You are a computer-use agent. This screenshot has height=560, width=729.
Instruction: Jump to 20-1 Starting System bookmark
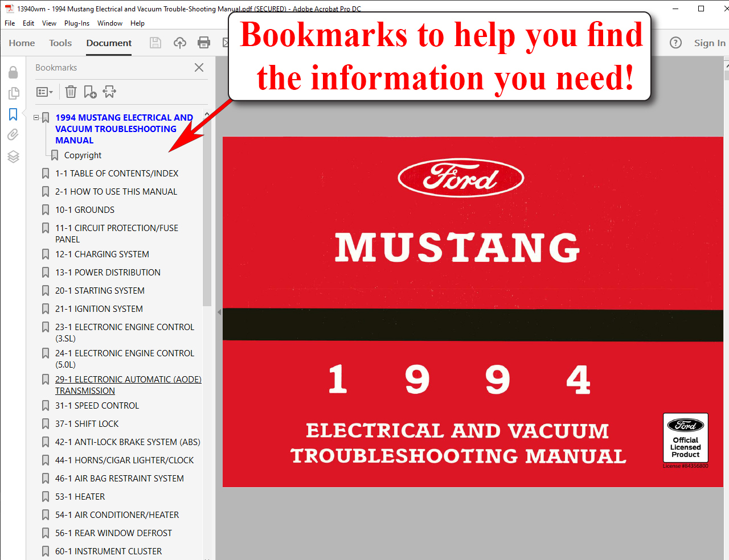tap(100, 290)
